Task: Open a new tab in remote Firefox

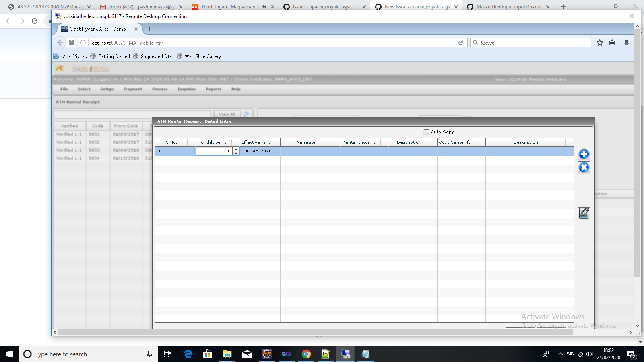Action: [149, 29]
